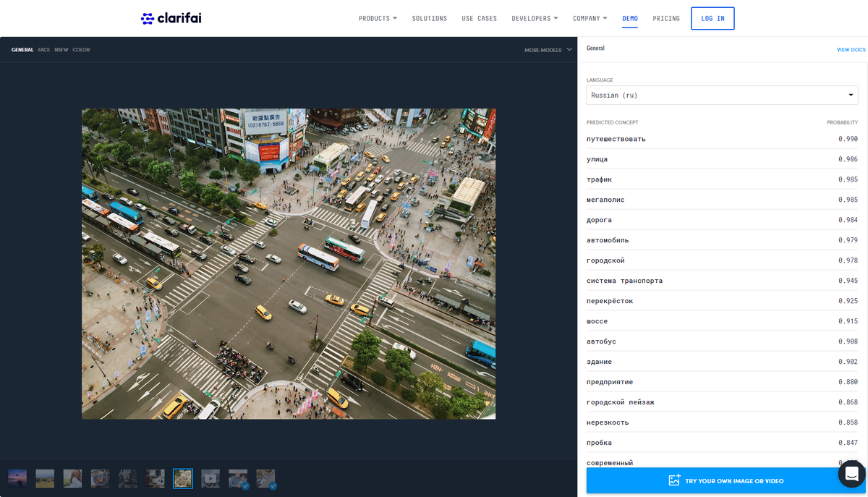Click the concept 'городской'
The height and width of the screenshot is (497, 868).
click(605, 260)
